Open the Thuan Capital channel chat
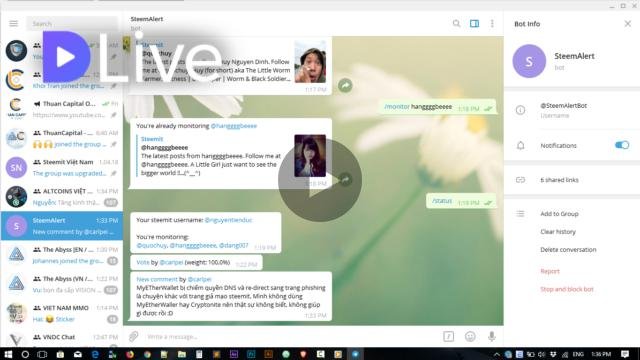 pyautogui.click(x=62, y=109)
